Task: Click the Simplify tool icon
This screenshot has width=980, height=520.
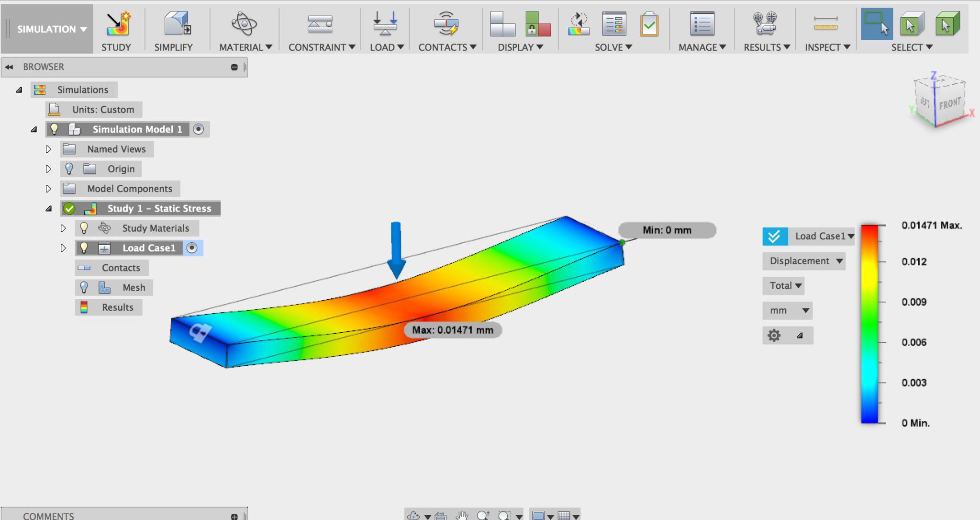Action: click(x=177, y=24)
